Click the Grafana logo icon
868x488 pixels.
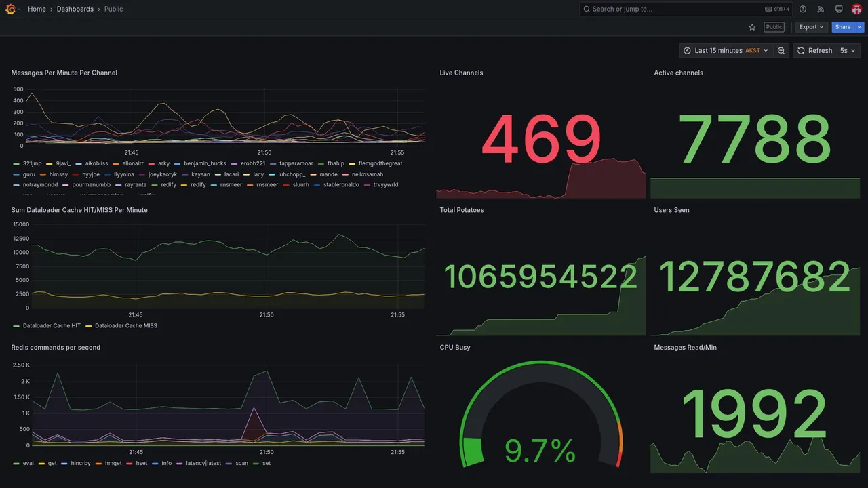pyautogui.click(x=11, y=9)
